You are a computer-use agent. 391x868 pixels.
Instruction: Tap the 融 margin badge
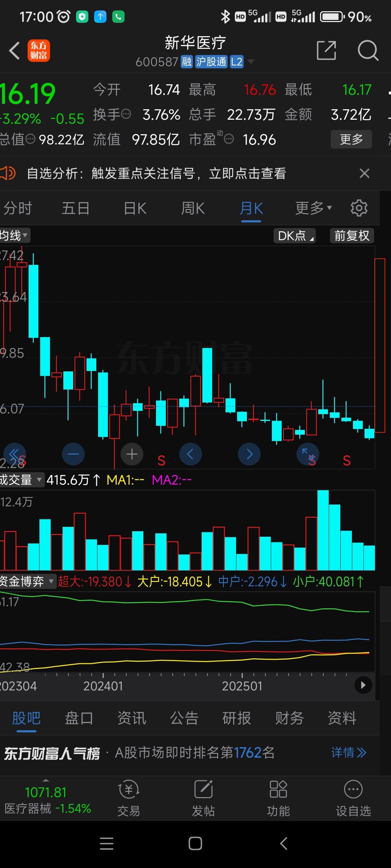187,62
